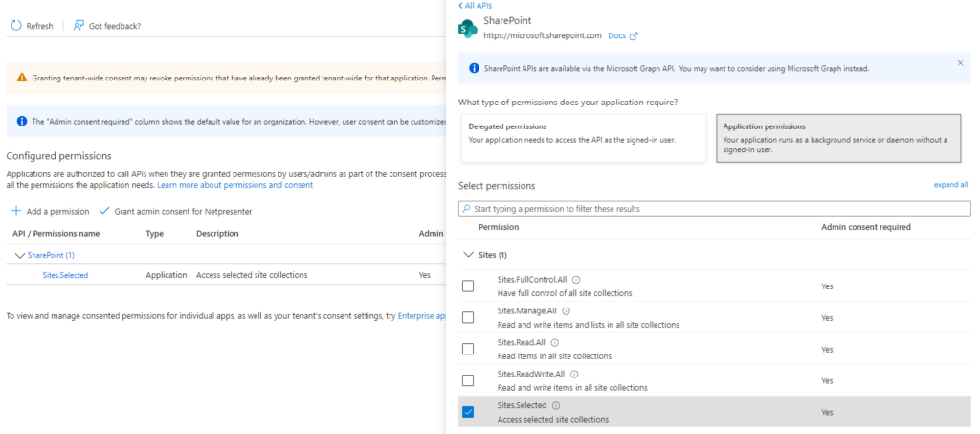This screenshot has width=980, height=434.
Task: Check the Sites.FullControl.All checkbox
Action: click(467, 286)
